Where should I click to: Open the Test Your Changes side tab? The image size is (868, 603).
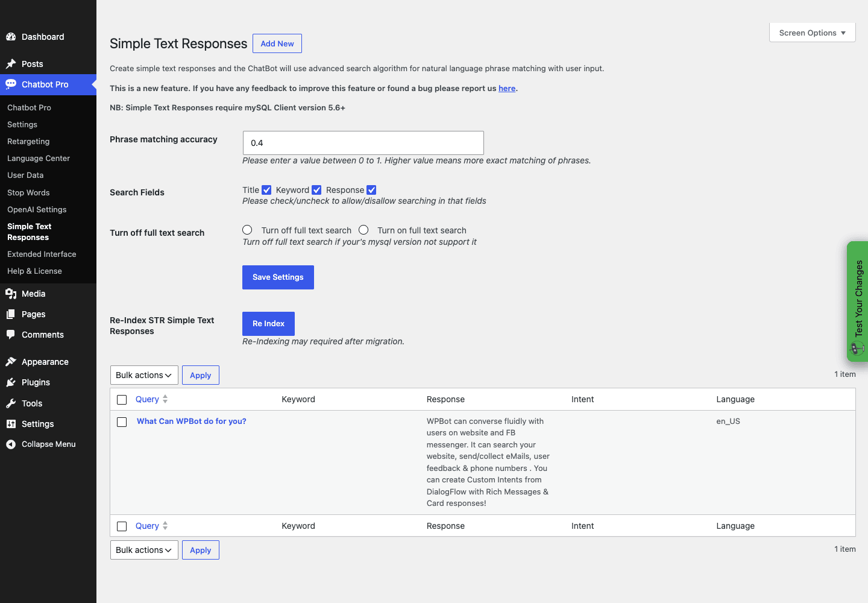coord(857,301)
